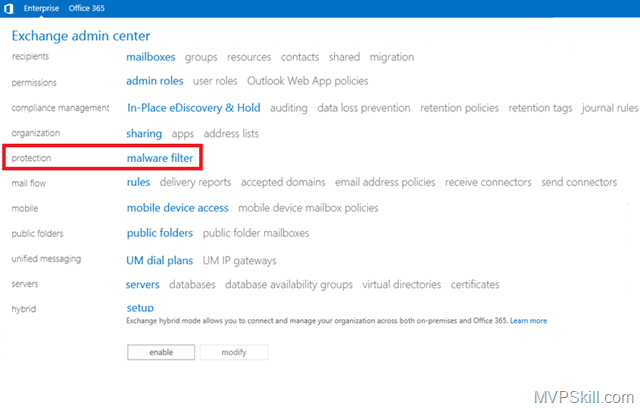Click the Office logo icon
Image resolution: width=640 pixels, height=408 pixels.
(x=11, y=8)
